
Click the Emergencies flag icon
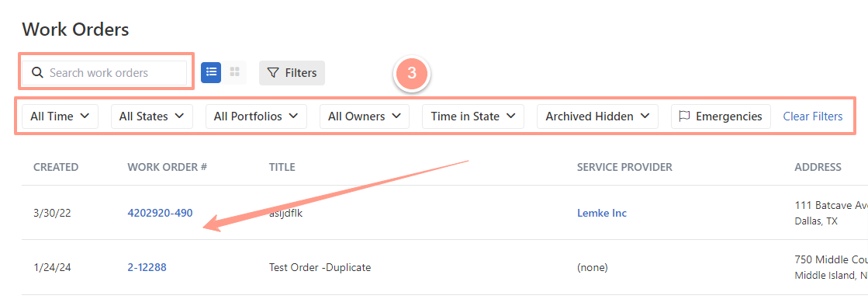[685, 116]
